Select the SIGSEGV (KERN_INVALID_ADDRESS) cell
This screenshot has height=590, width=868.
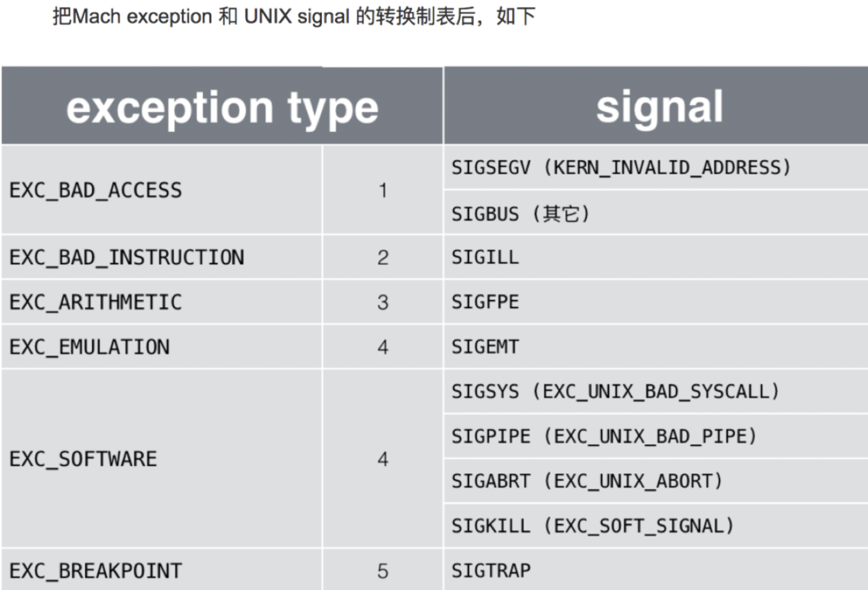pos(656,167)
